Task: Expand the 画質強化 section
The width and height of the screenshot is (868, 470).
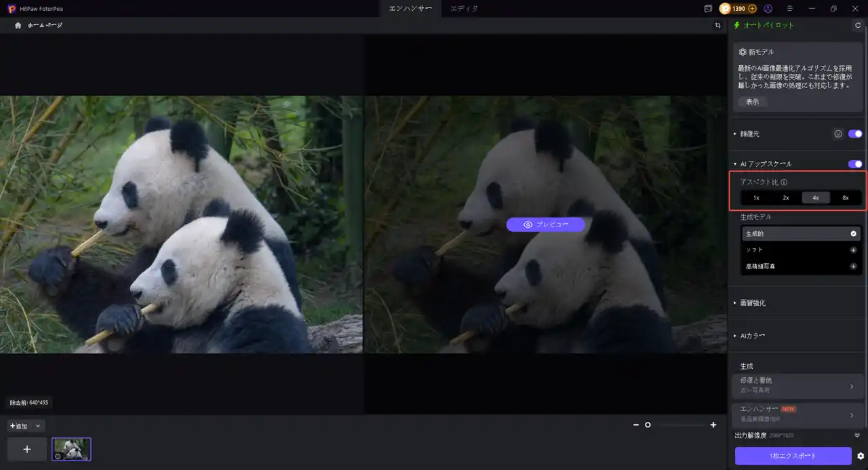Action: (x=752, y=303)
